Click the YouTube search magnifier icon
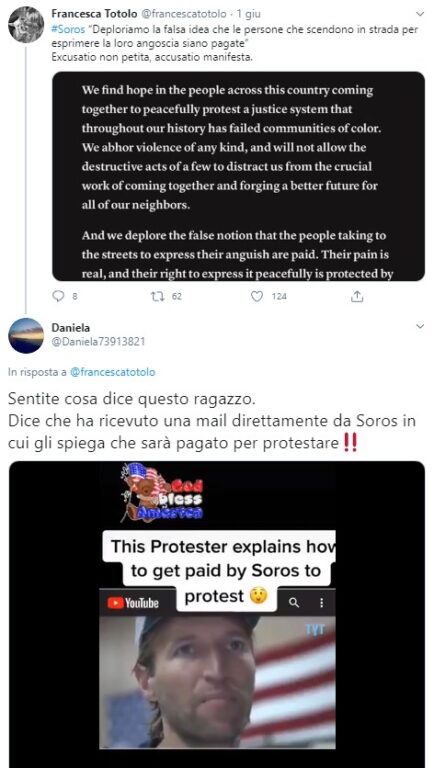 [x=294, y=603]
